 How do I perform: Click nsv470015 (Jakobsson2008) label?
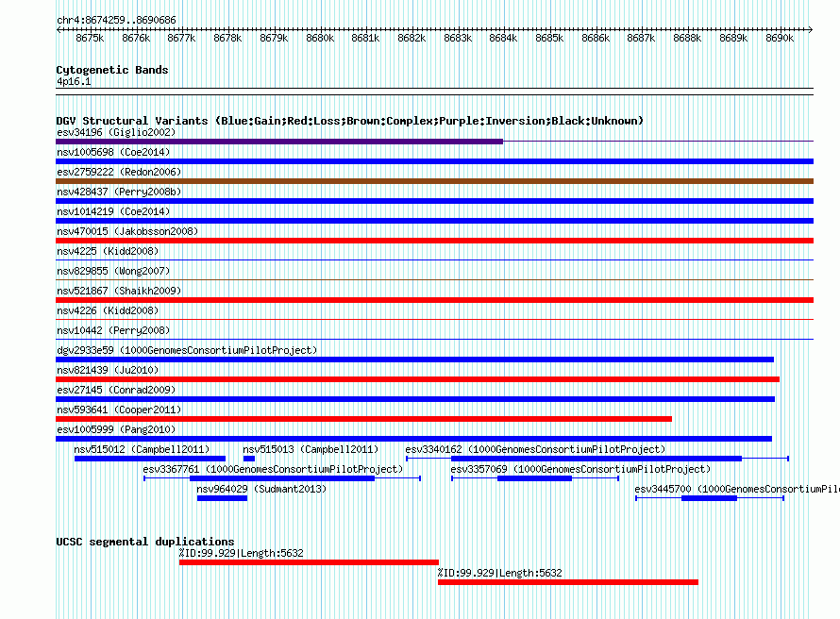pyautogui.click(x=127, y=231)
